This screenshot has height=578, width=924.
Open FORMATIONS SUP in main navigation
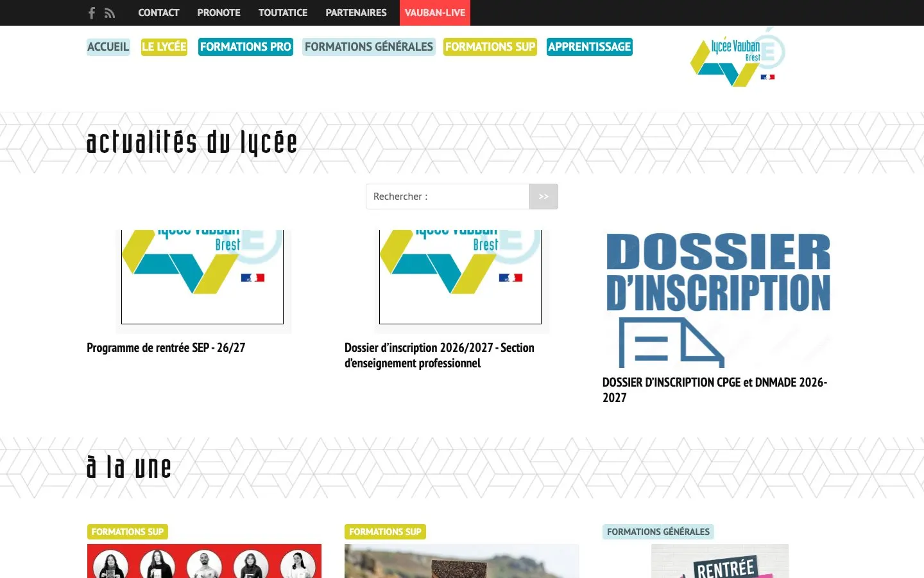pyautogui.click(x=490, y=47)
